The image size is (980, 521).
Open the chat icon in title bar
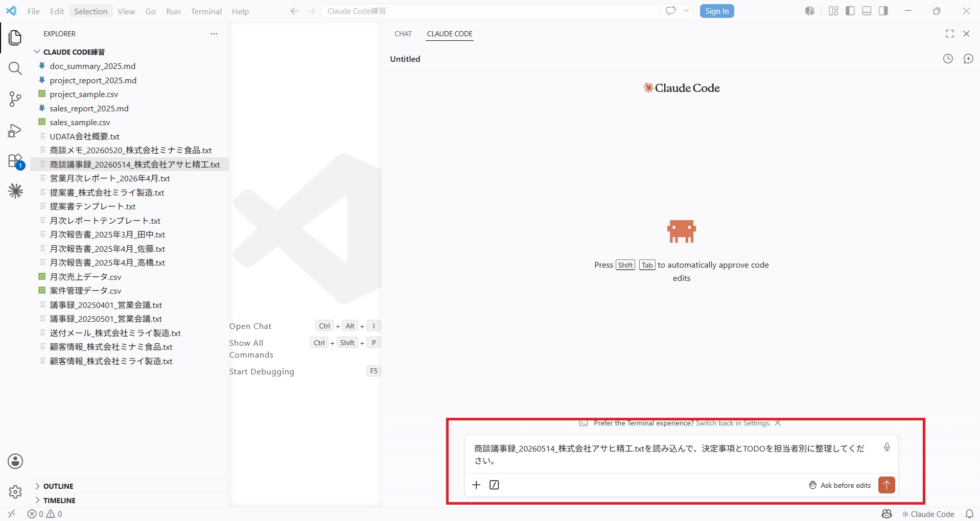point(671,11)
